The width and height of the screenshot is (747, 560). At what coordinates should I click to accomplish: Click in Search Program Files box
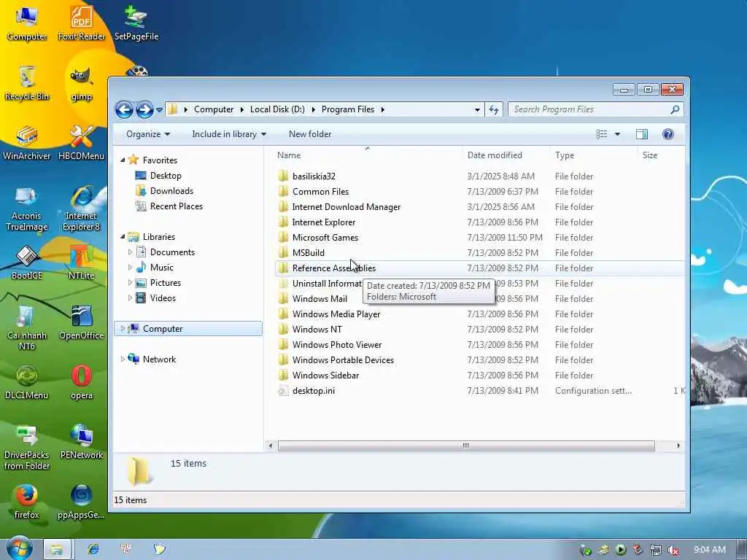pos(591,109)
